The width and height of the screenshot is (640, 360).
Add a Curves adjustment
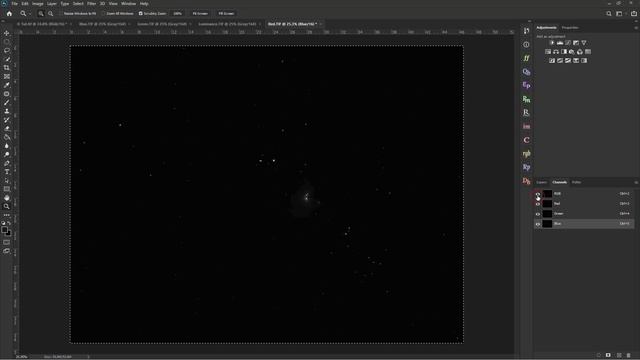(x=568, y=43)
